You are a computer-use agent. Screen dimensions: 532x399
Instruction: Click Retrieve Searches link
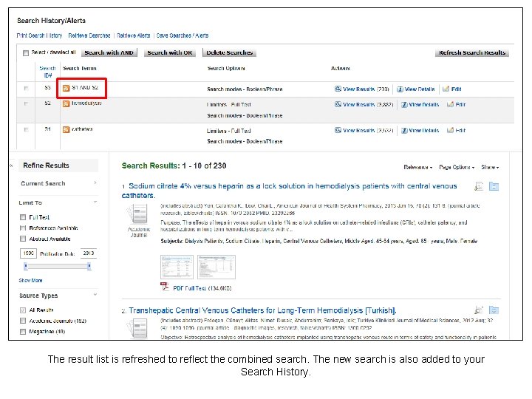click(x=89, y=35)
